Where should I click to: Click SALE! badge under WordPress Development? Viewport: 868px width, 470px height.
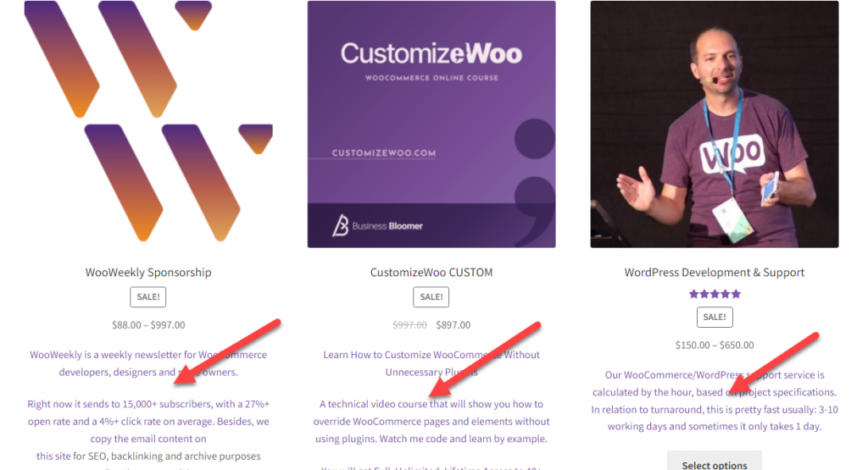[x=714, y=317]
